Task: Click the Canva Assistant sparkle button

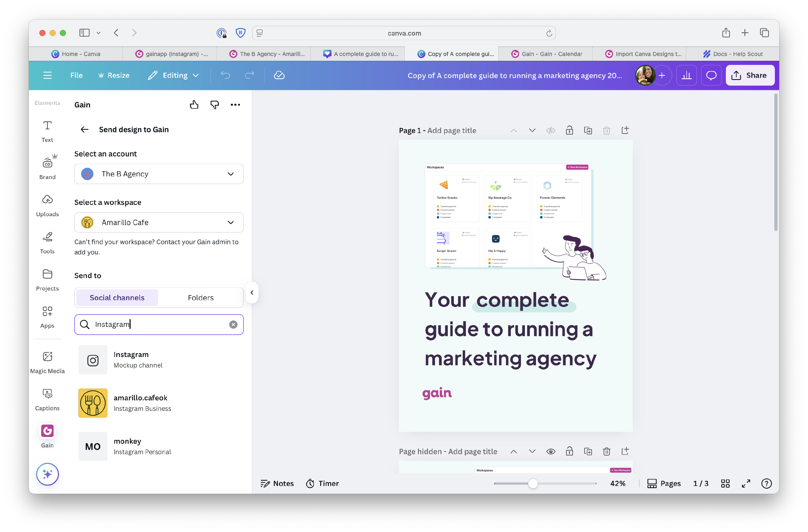Action: tap(47, 474)
